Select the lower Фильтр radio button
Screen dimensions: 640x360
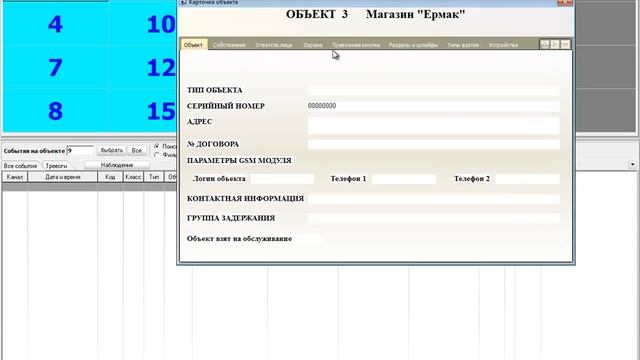(x=157, y=155)
